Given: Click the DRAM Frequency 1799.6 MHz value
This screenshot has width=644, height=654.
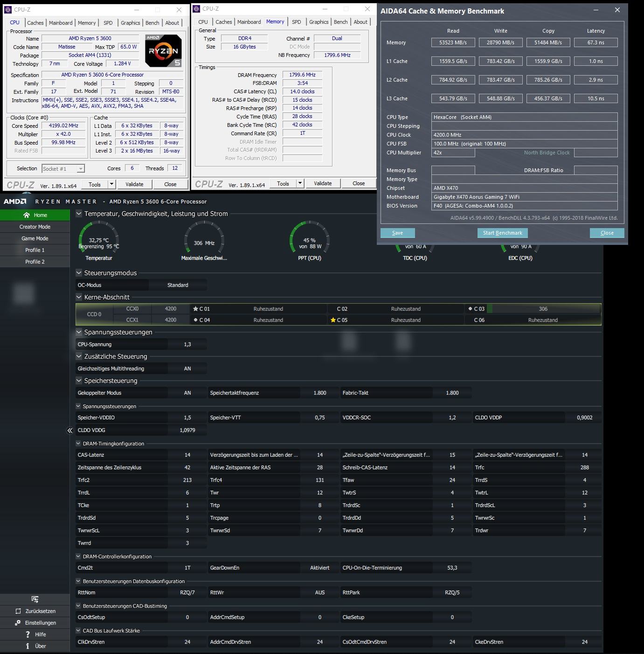Looking at the screenshot, I should click(x=303, y=75).
